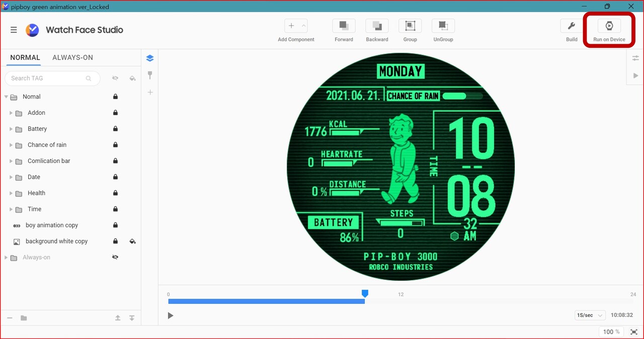Toggle hidden layers filter eye icon
Screen dimensions: 644x339
115,78
